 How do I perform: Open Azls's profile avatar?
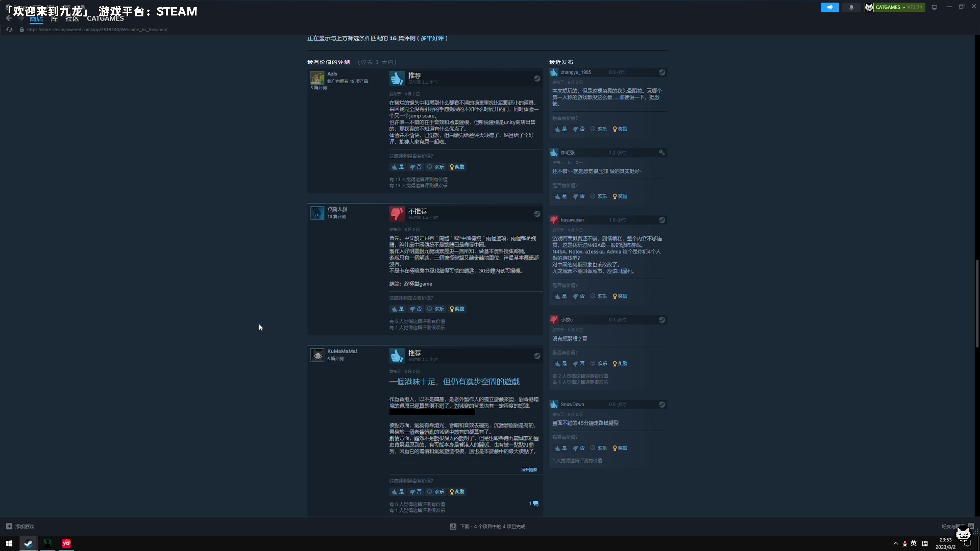tap(317, 78)
